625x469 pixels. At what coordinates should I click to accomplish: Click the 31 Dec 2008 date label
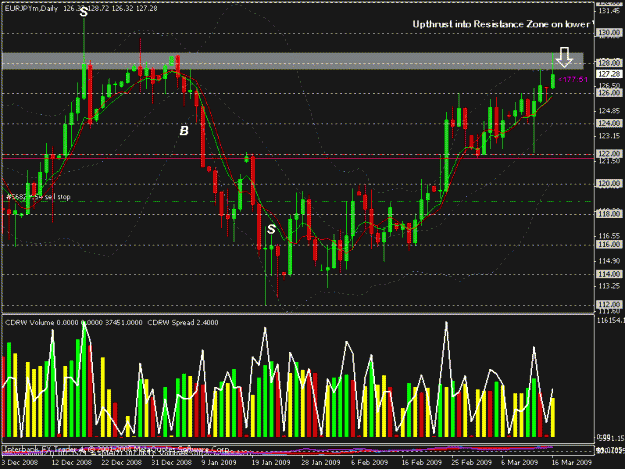pos(171,462)
